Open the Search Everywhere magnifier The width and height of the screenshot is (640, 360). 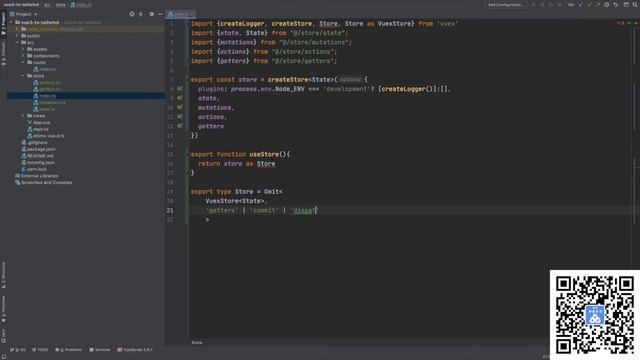point(636,4)
